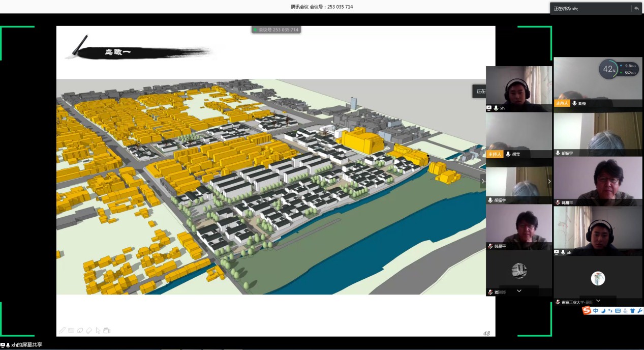Click the 主持人 host badge on right panel
The height and width of the screenshot is (350, 644).
562,103
